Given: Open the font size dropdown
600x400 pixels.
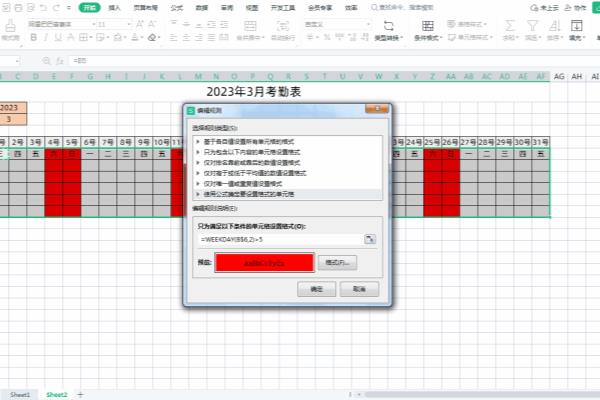Looking at the screenshot, I should (x=129, y=24).
